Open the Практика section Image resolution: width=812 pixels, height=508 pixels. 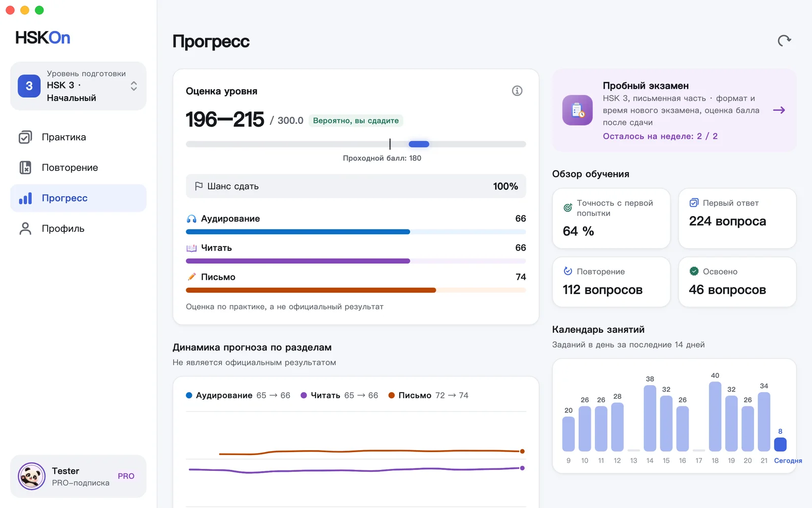pyautogui.click(x=78, y=137)
